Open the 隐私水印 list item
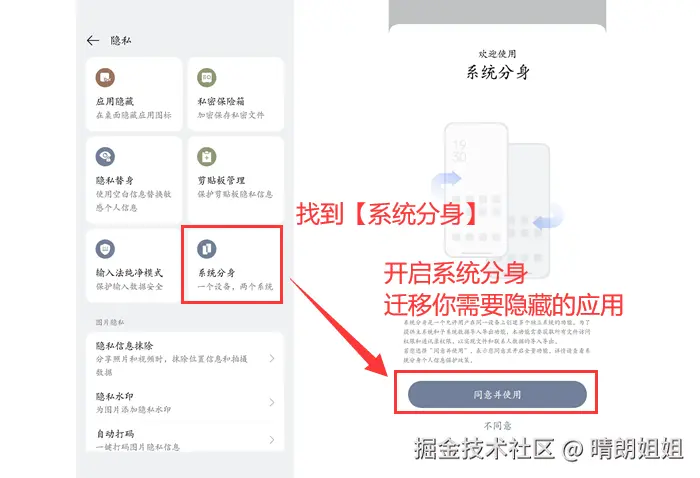This screenshot has width=700, height=478. 185,402
